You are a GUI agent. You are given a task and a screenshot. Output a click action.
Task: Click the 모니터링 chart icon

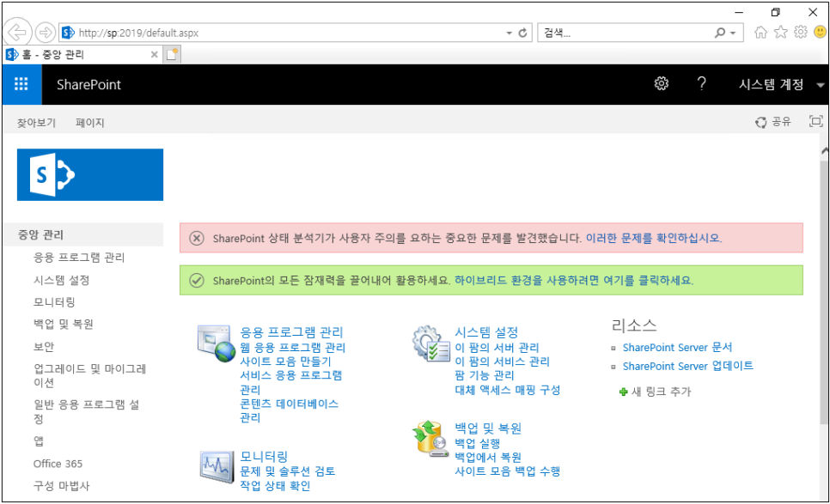pyautogui.click(x=217, y=466)
